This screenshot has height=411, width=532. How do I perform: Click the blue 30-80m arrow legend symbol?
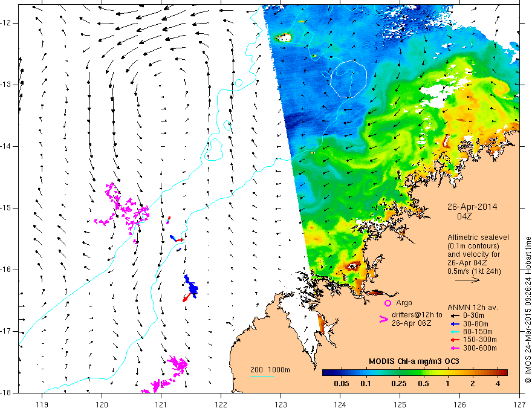point(455,324)
